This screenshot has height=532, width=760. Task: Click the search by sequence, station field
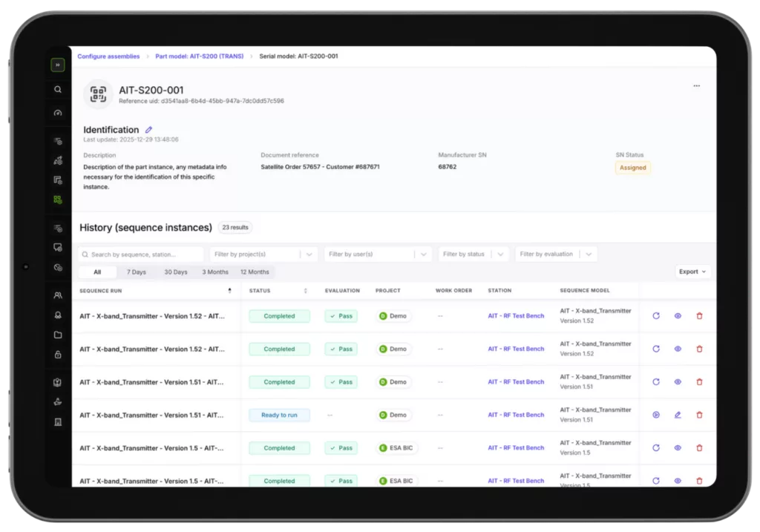(x=141, y=254)
